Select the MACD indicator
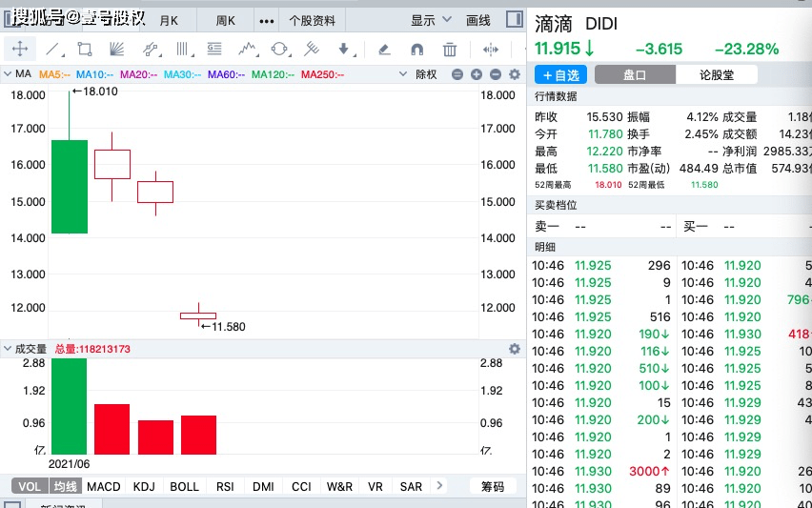This screenshot has height=508, width=812. 104,486
